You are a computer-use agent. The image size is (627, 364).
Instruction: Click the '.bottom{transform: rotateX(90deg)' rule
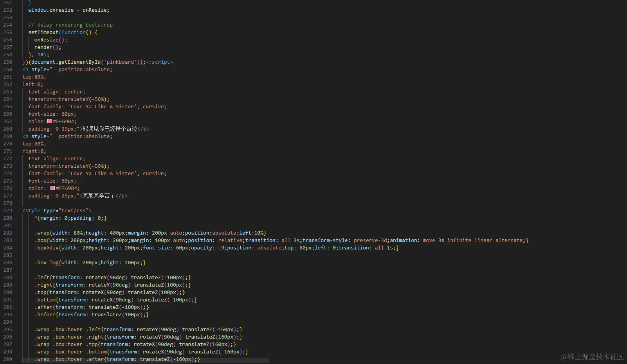click(116, 300)
